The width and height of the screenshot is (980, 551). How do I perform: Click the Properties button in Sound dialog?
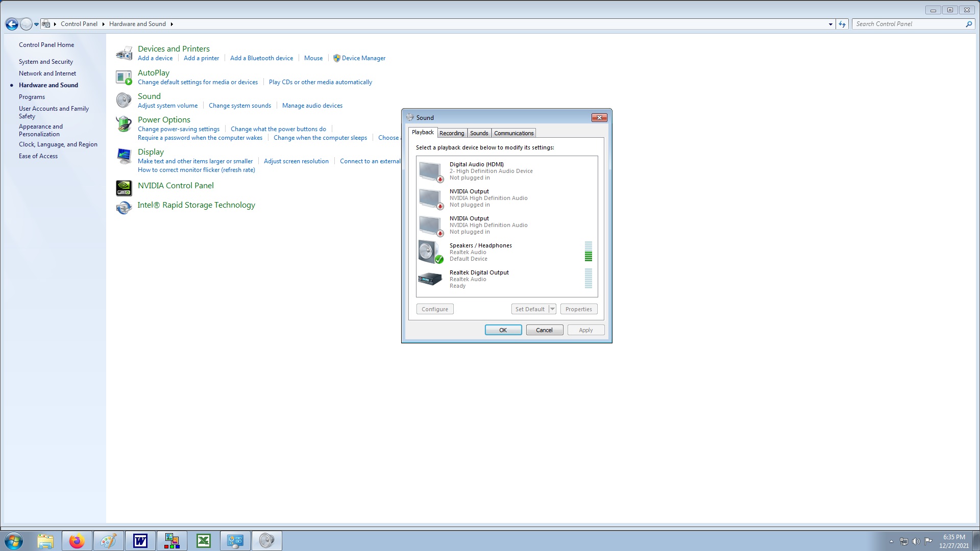pos(579,309)
